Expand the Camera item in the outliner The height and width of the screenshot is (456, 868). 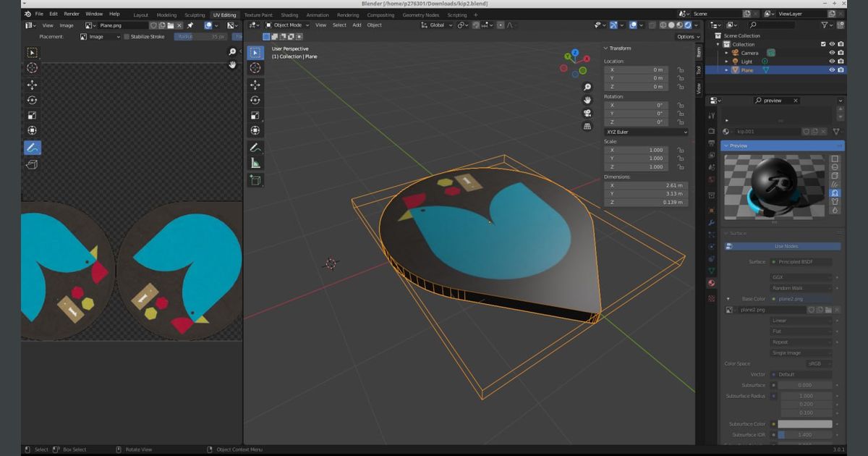[726, 53]
